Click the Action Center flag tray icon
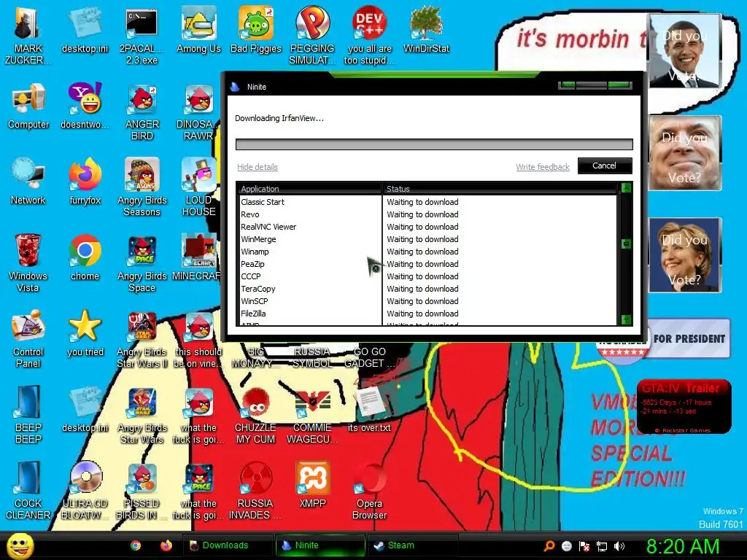The image size is (747, 560). 584,546
